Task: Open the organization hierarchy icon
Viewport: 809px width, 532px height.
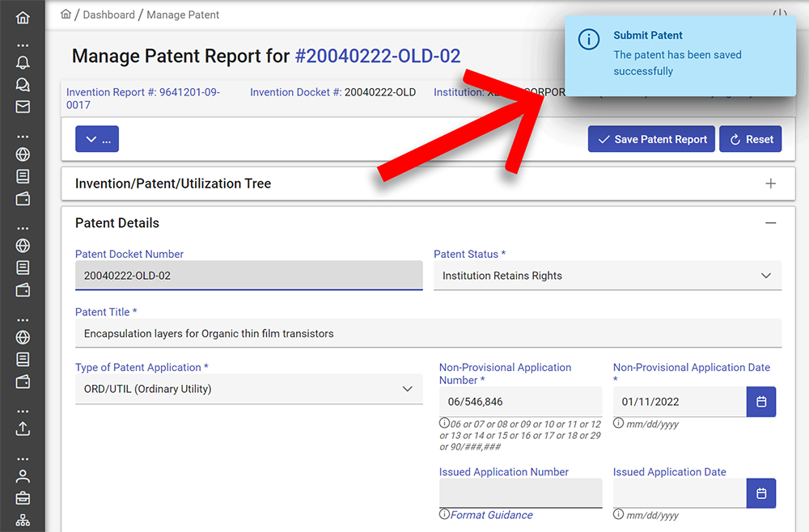Action: (23, 520)
